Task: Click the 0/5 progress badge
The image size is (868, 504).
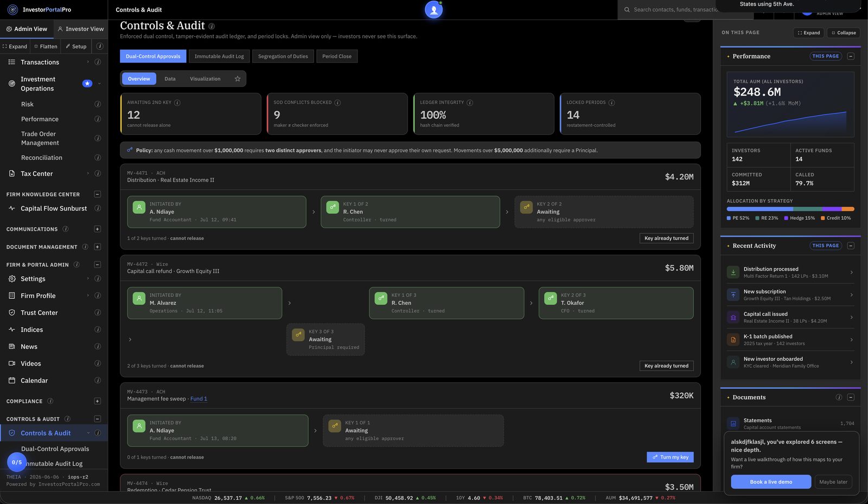Action: 17,462
